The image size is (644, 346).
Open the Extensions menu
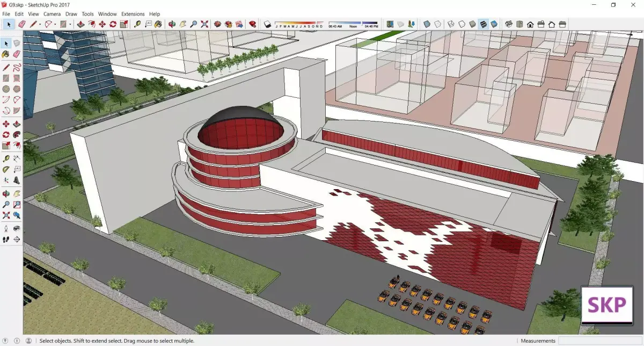[x=133, y=14]
